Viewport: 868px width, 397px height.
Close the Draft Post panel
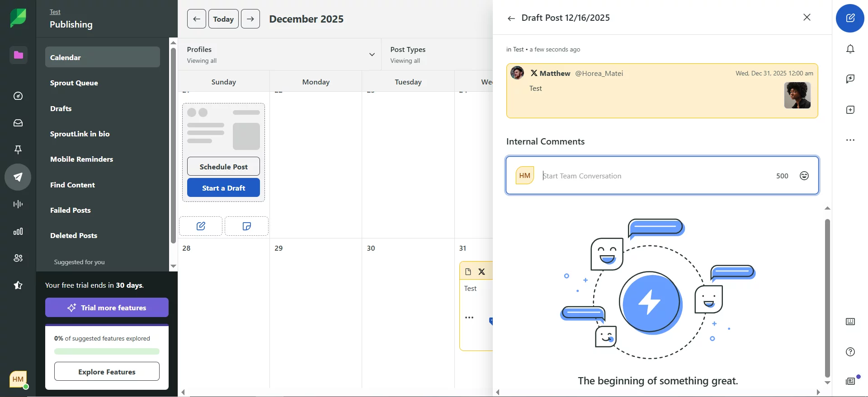point(807,17)
